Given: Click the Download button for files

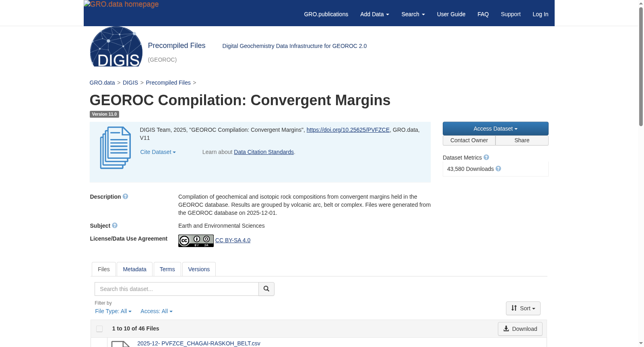Looking at the screenshot, I should pos(520,329).
